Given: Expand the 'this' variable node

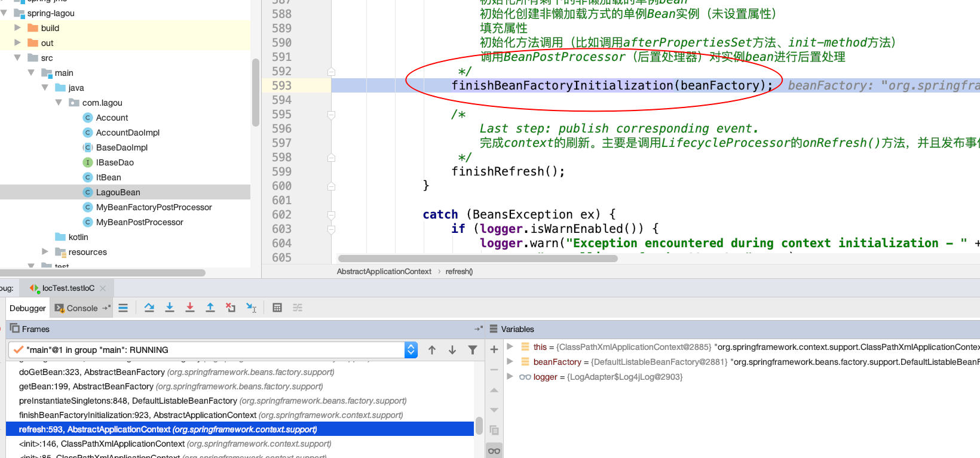Looking at the screenshot, I should pyautogui.click(x=510, y=346).
